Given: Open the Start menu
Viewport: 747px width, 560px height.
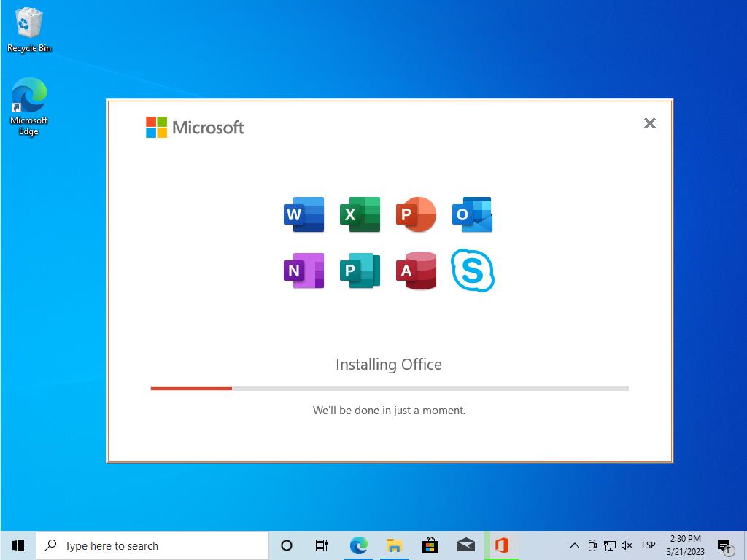Looking at the screenshot, I should [x=18, y=545].
